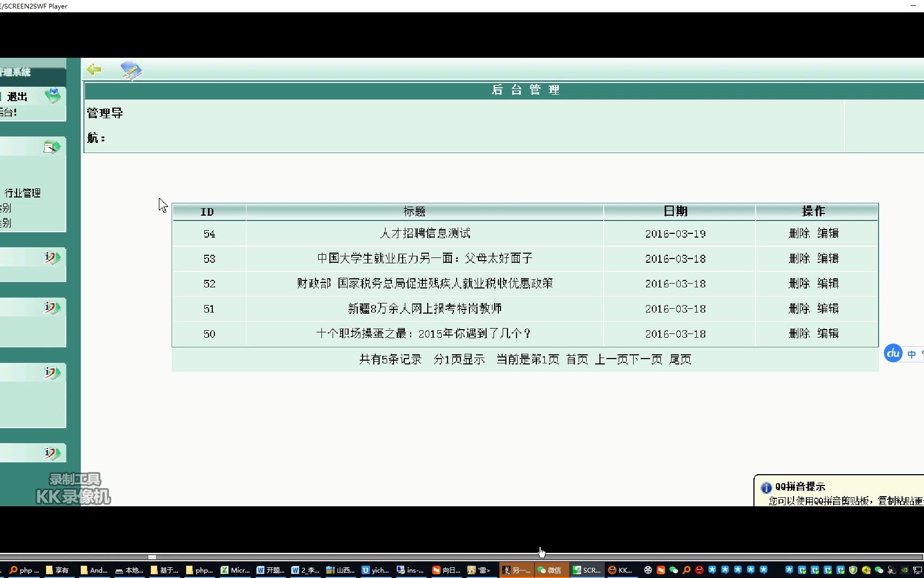Open the 开题... Word document on taskbar
Image resolution: width=924 pixels, height=578 pixels.
pyautogui.click(x=271, y=570)
